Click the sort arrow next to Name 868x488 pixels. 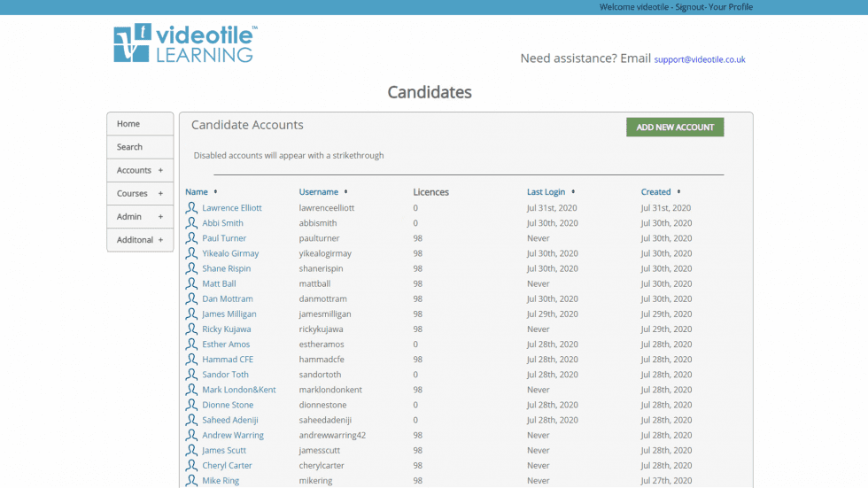pos(215,191)
